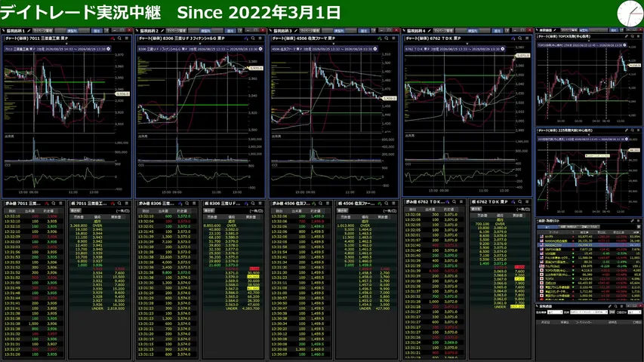Screen dimensions: 644x362
Task: Click pencil edit icon beside 監視銘柄 3 title
Action: 296,30
